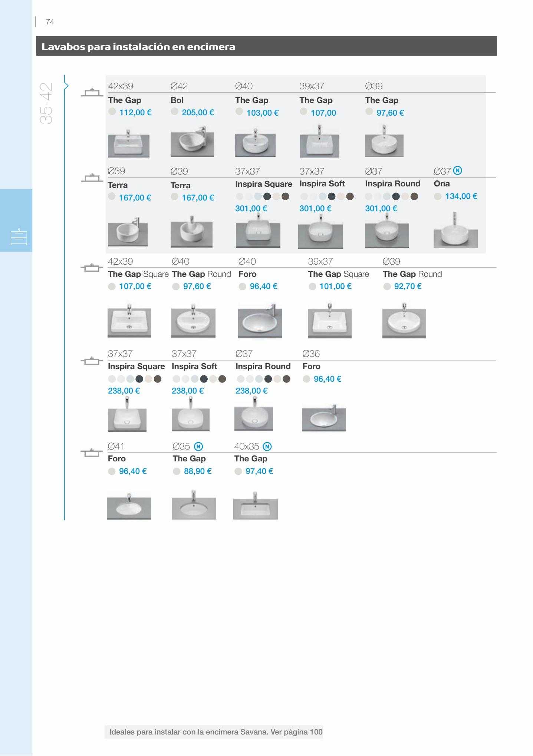Viewport: 533px width, 756px height.
Task: Click the furniture cabinet icon in the blue sidebar tab
Action: [x=19, y=236]
